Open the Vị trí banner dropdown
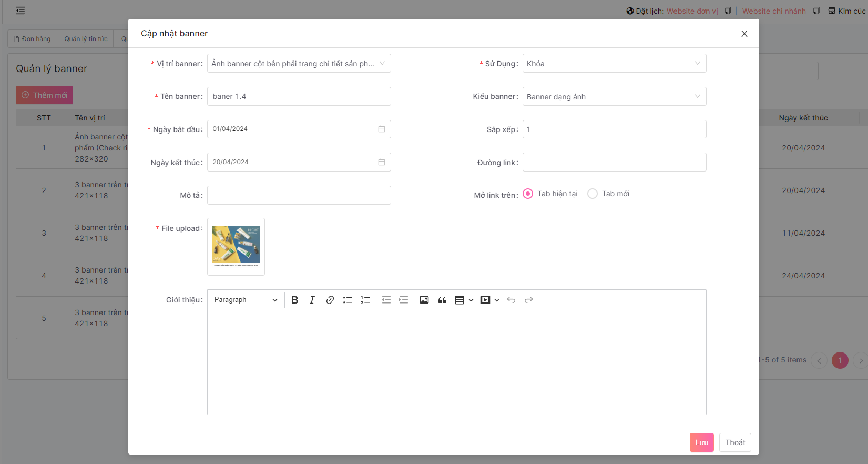This screenshot has width=868, height=464. 299,64
